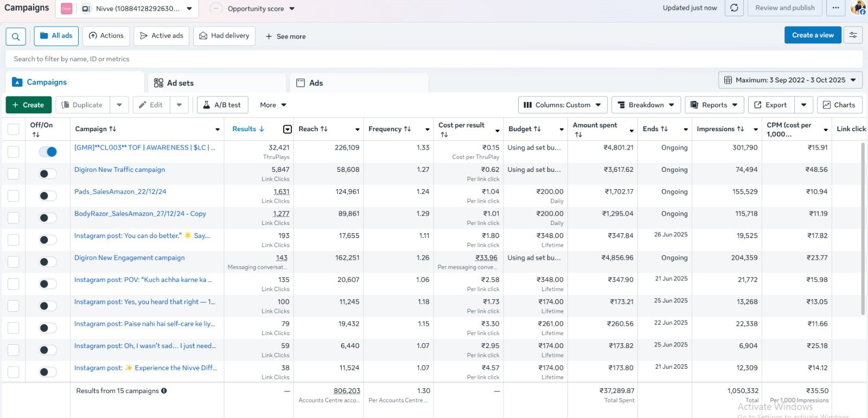
Task: Click the Opportunity score circle icon
Action: (216, 9)
